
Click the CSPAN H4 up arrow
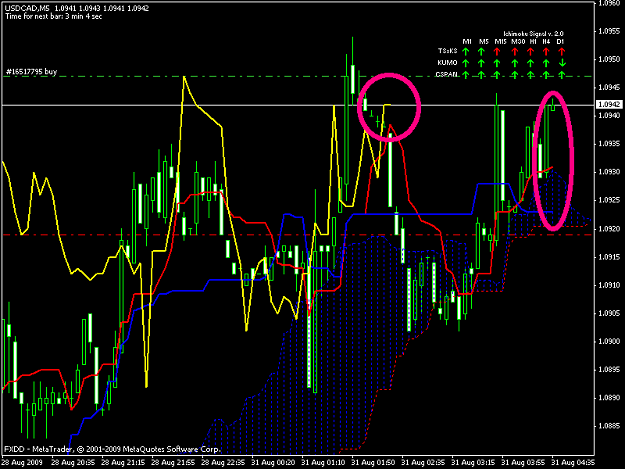coord(546,75)
